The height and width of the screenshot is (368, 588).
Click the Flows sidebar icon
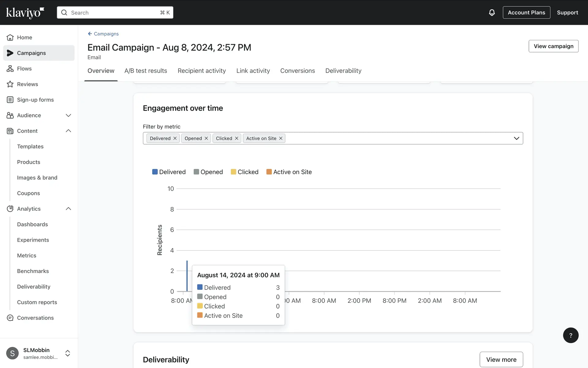[x=10, y=69]
